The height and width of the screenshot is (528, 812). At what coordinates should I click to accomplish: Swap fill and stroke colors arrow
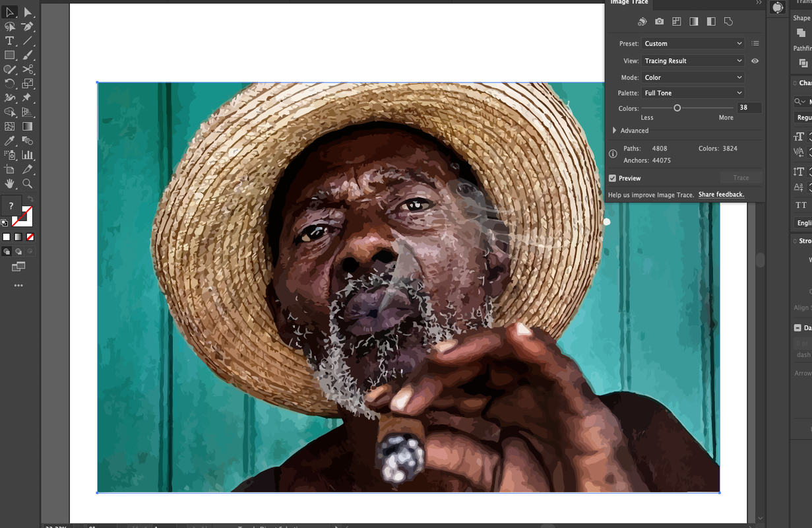coord(30,199)
